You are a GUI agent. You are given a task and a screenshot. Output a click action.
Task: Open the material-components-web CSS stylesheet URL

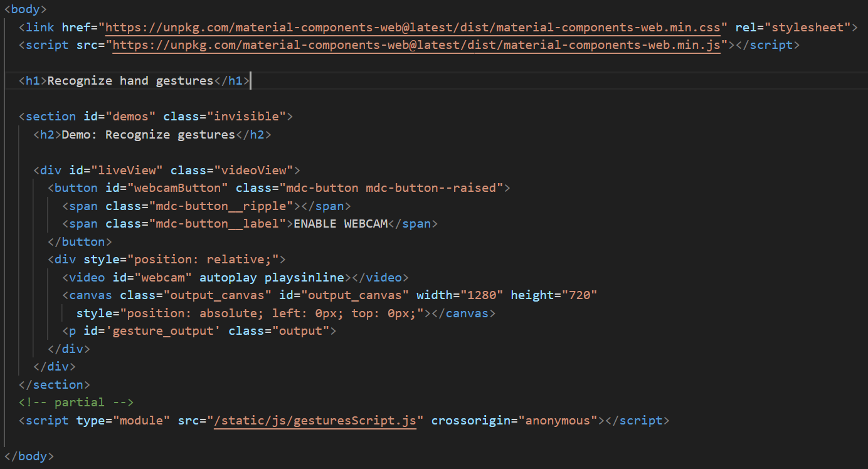(x=414, y=27)
